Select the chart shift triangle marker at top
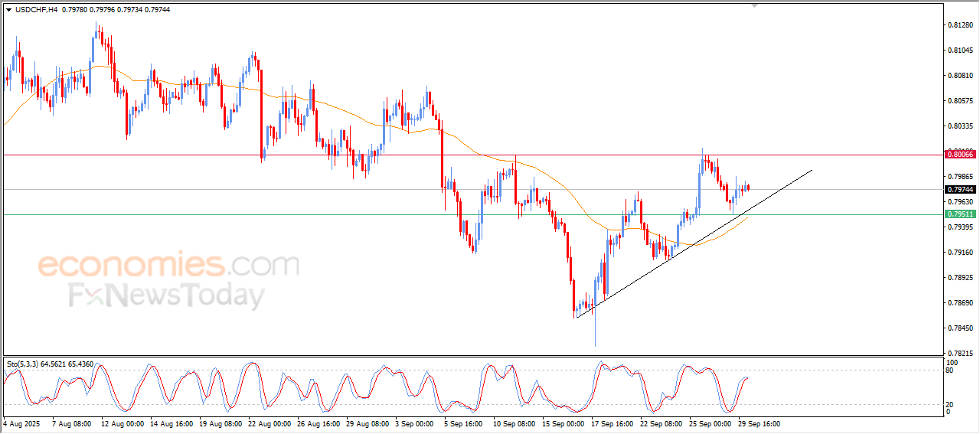The image size is (980, 434). [x=756, y=5]
